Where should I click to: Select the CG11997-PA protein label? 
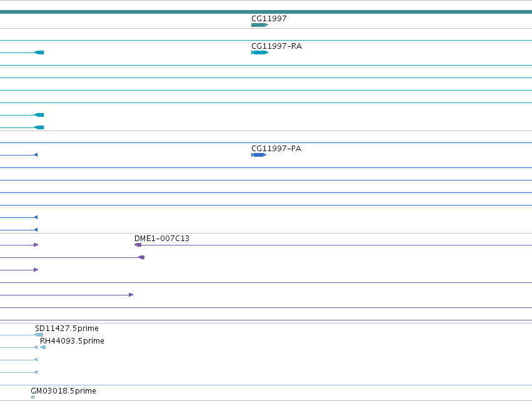pyautogui.click(x=276, y=149)
